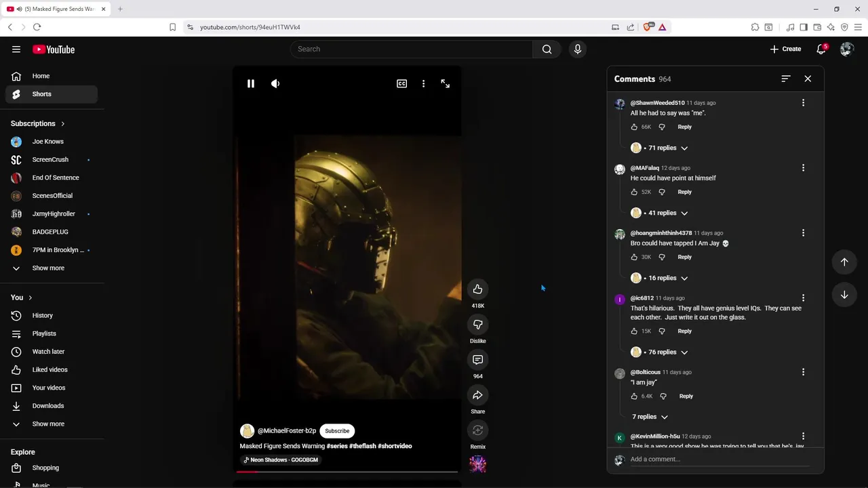868x488 pixels.
Task: Share this Short
Action: (x=477, y=395)
